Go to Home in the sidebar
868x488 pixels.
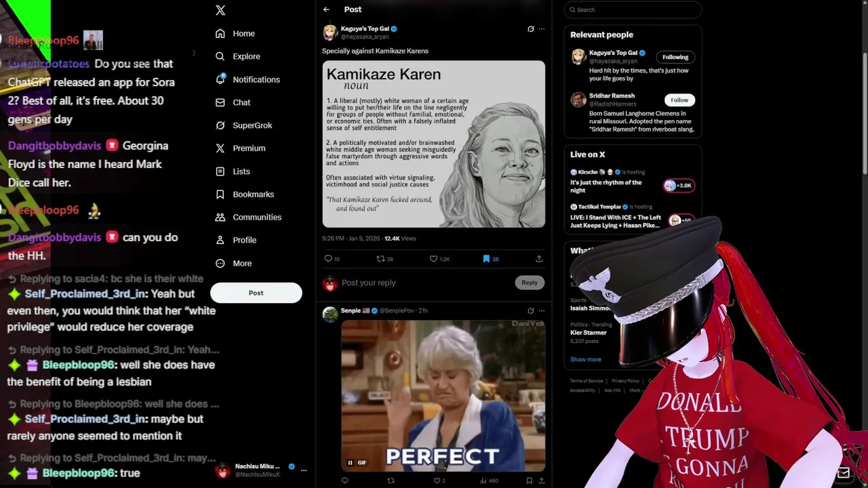pos(243,33)
